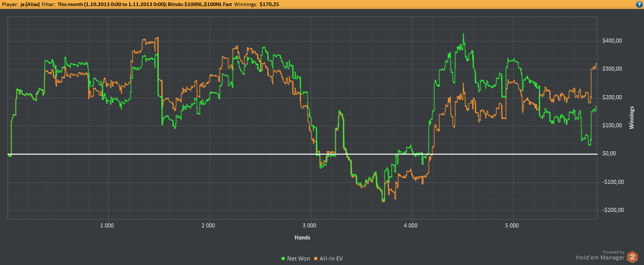Click the blue help icon in header
Screen dimensions: 644x265
click(639, 4)
